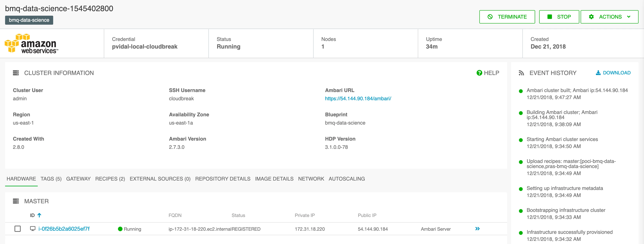Click the Credential pvidal-local-cloudbreak value

[144, 47]
